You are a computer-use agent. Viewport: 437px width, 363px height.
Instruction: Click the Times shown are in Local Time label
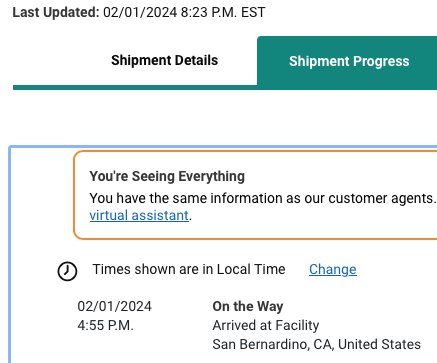pyautogui.click(x=189, y=269)
